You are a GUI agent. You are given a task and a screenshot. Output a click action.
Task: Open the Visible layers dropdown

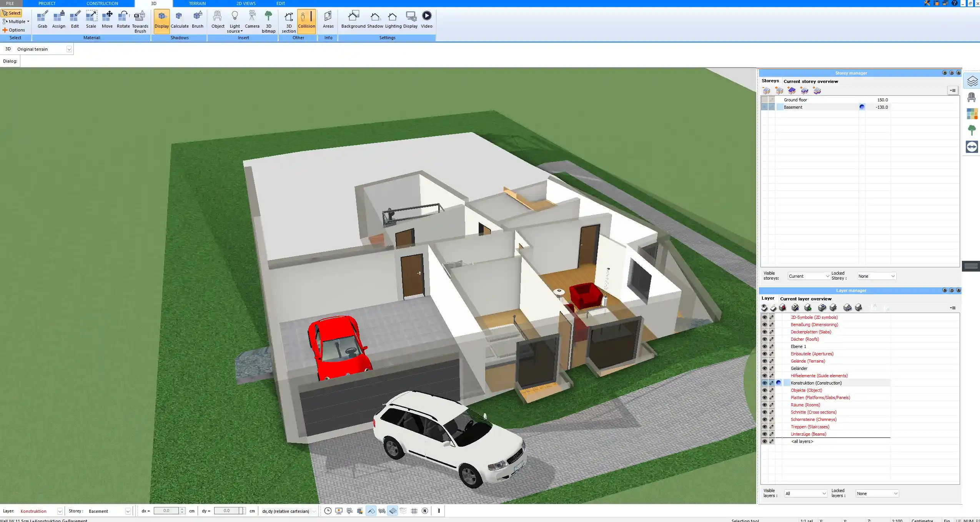click(805, 494)
